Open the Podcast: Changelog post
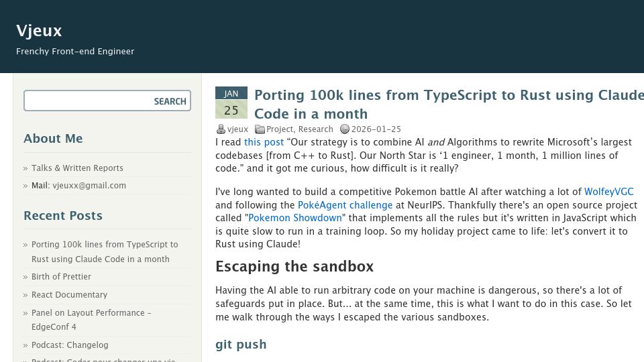Viewport: 644px width, 362px height. click(70, 345)
